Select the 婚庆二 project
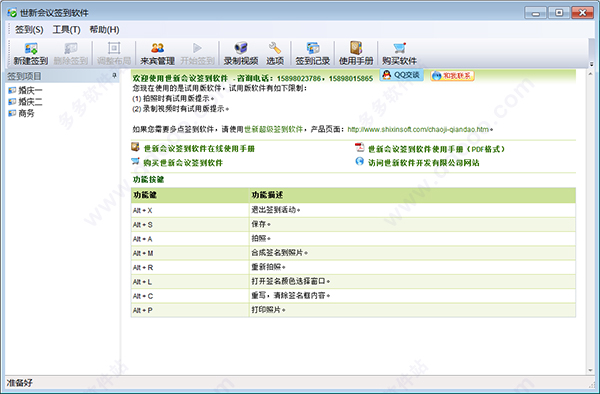 25,102
